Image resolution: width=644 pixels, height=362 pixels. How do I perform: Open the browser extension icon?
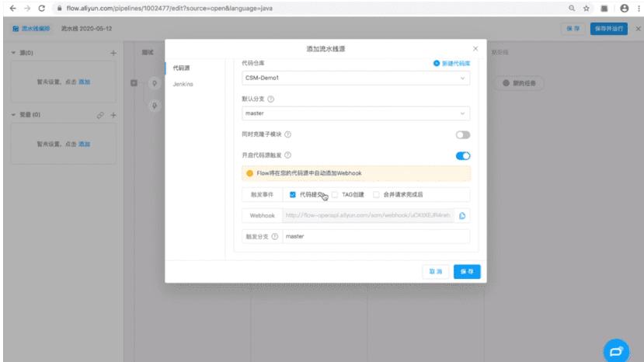coord(604,9)
